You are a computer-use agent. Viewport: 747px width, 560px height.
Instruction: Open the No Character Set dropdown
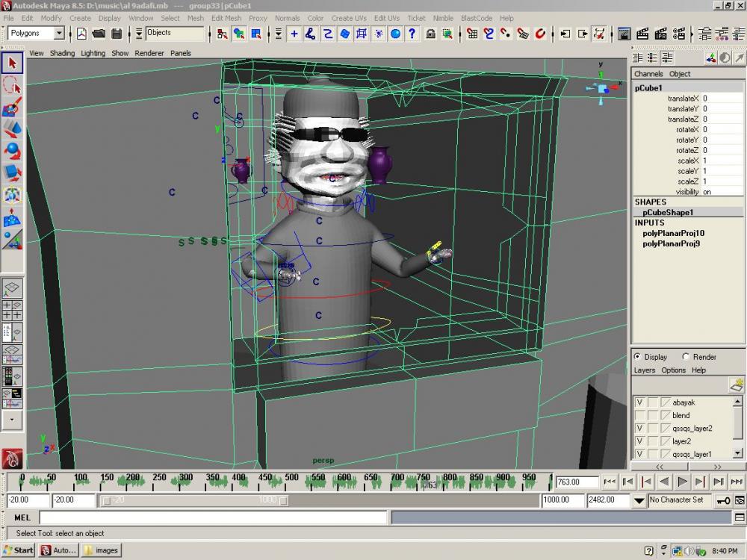point(678,500)
